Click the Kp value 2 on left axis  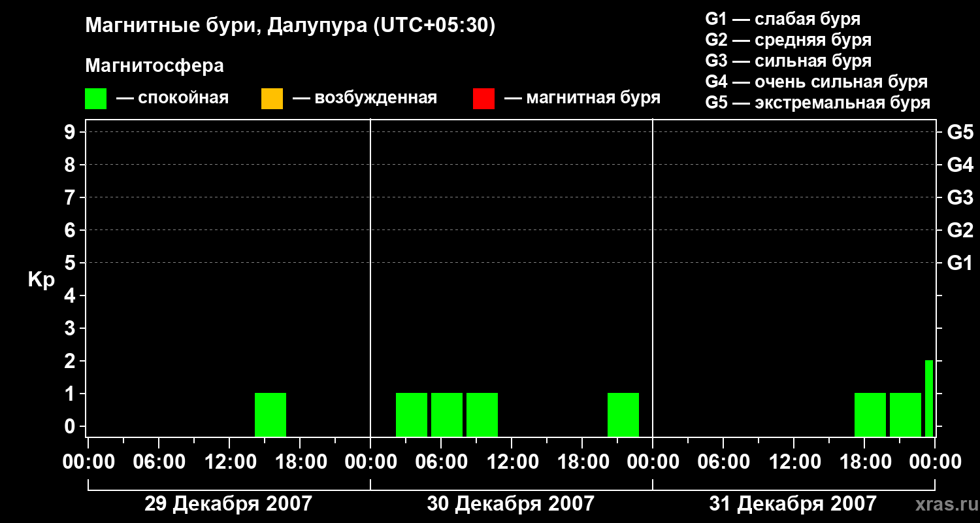coord(71,361)
